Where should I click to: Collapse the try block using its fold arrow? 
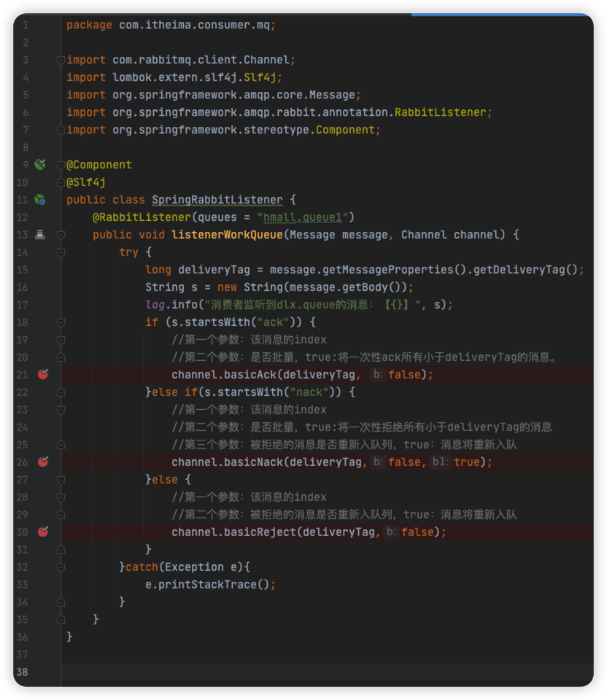point(61,252)
